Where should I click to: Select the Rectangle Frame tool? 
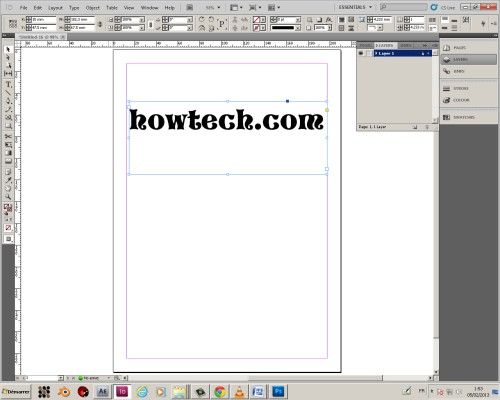point(8,117)
